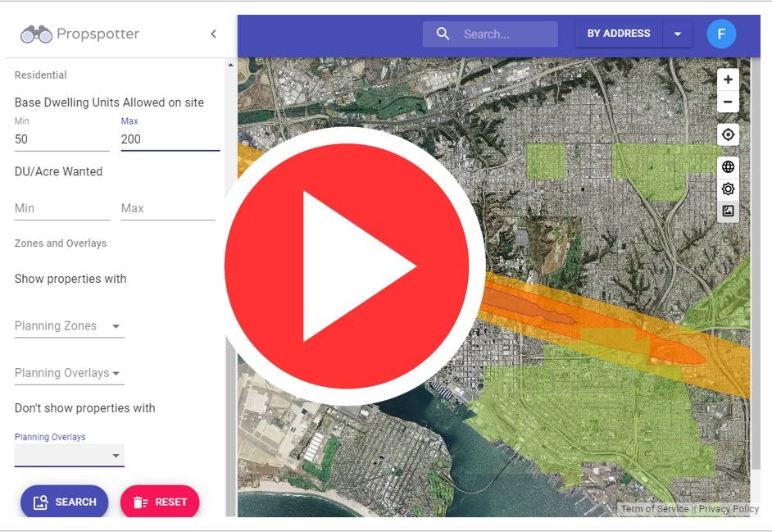Play the video with the red button
This screenshot has width=772, height=532.
coord(347,266)
